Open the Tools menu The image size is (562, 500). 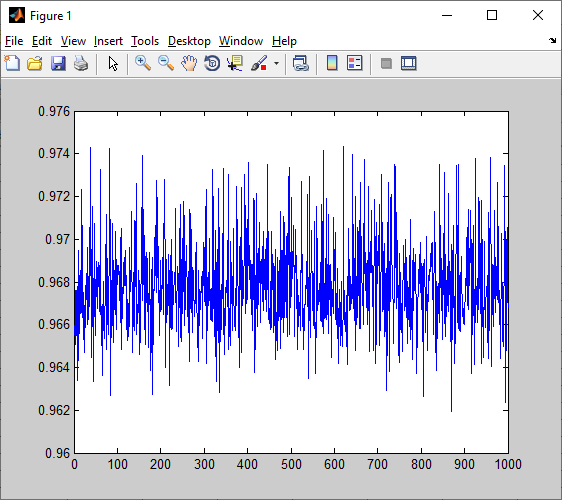click(x=145, y=41)
